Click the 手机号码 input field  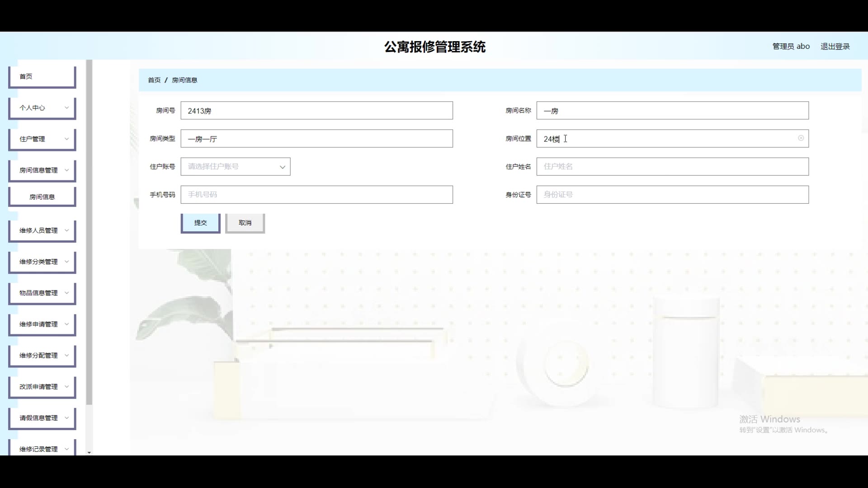pos(316,195)
